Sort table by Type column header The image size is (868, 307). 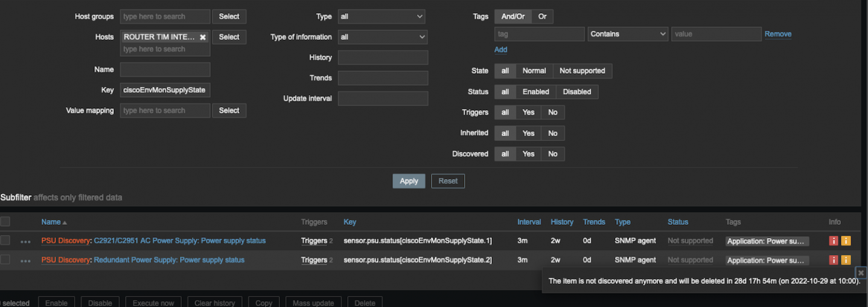(x=622, y=222)
